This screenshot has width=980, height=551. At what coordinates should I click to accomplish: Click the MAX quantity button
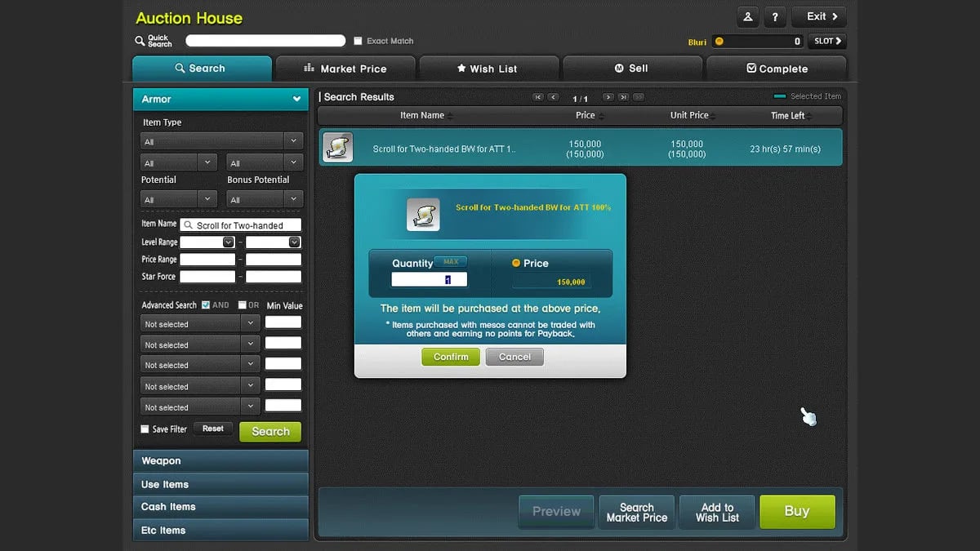click(451, 262)
